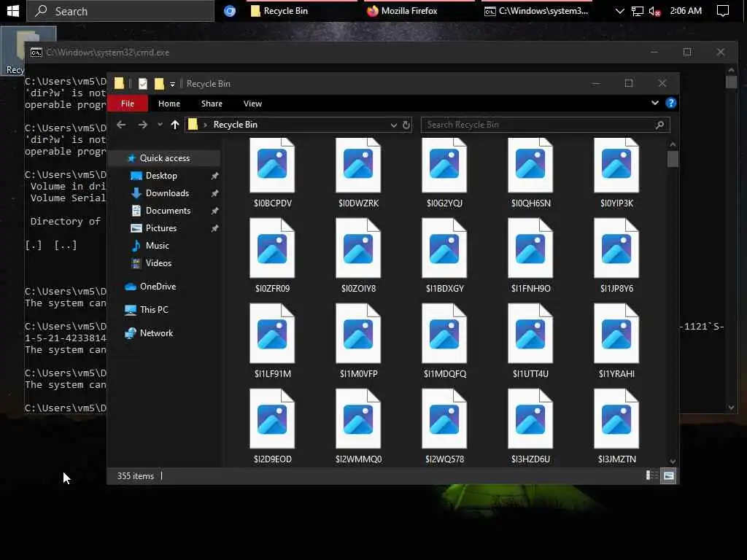
Task: Open the Home ribbon tab
Action: coord(169,104)
